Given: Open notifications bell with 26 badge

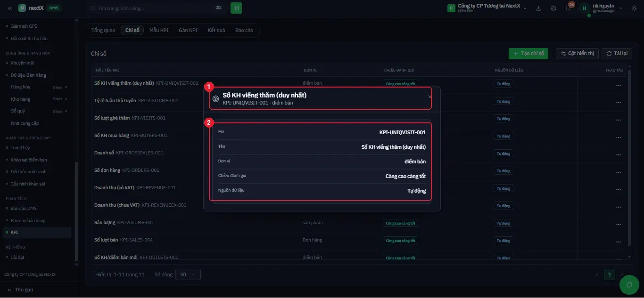Looking at the screenshot, I should click(569, 7).
